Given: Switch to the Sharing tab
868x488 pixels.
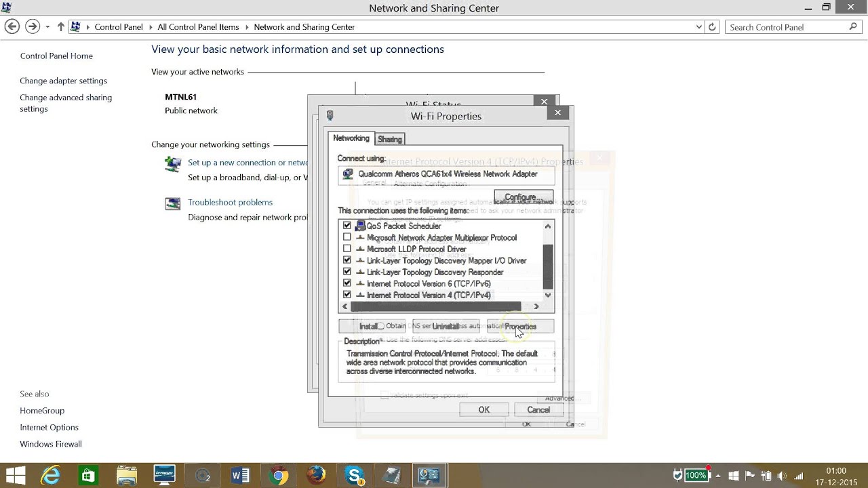Looking at the screenshot, I should [390, 139].
